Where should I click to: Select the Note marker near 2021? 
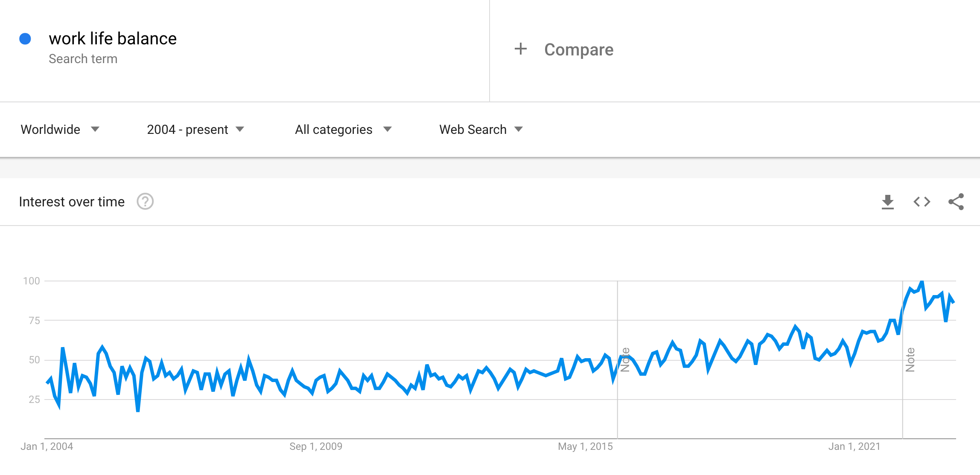point(910,359)
